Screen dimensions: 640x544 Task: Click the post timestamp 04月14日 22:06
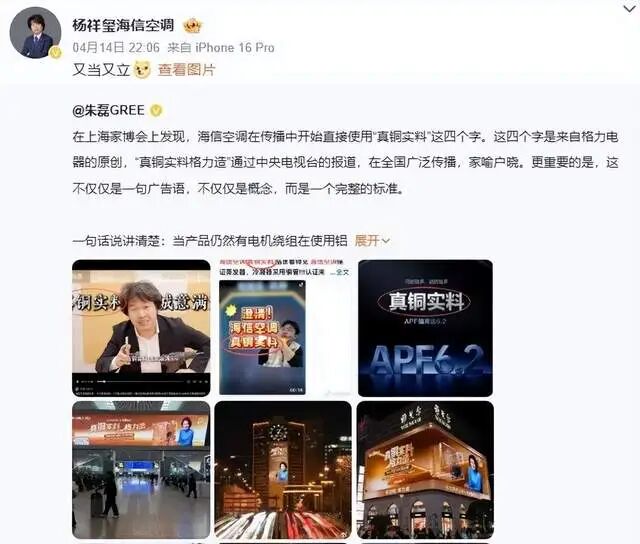[x=116, y=47]
